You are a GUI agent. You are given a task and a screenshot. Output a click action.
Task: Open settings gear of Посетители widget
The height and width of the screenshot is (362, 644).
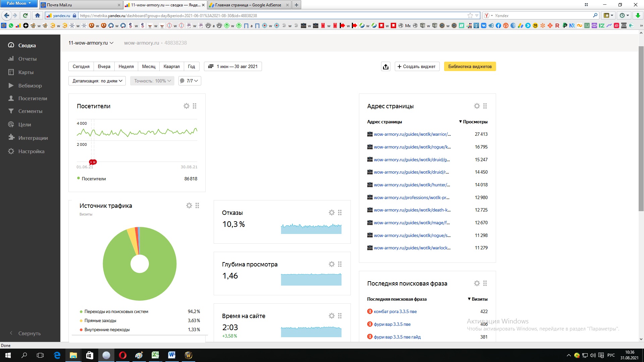(x=186, y=106)
